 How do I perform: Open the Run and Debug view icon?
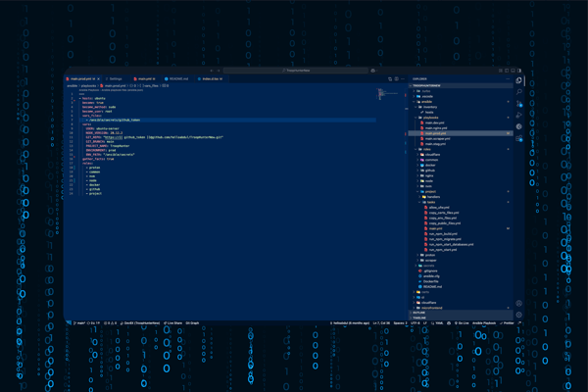[519, 116]
